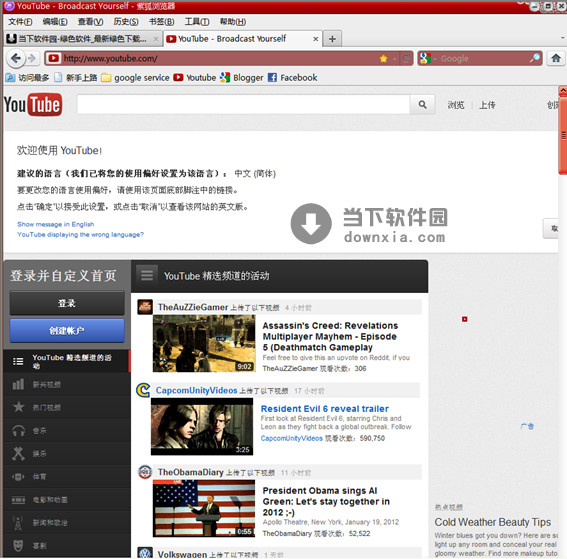Screen dimensions: 567x559
Task: Switch to the 当下软件园 tab
Action: coord(82,39)
